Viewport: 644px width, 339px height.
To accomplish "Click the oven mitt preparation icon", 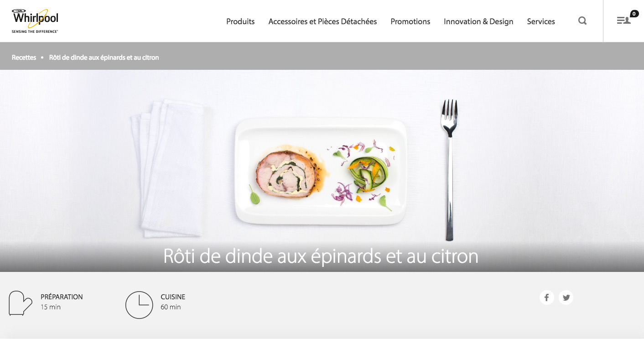I will pos(21,303).
